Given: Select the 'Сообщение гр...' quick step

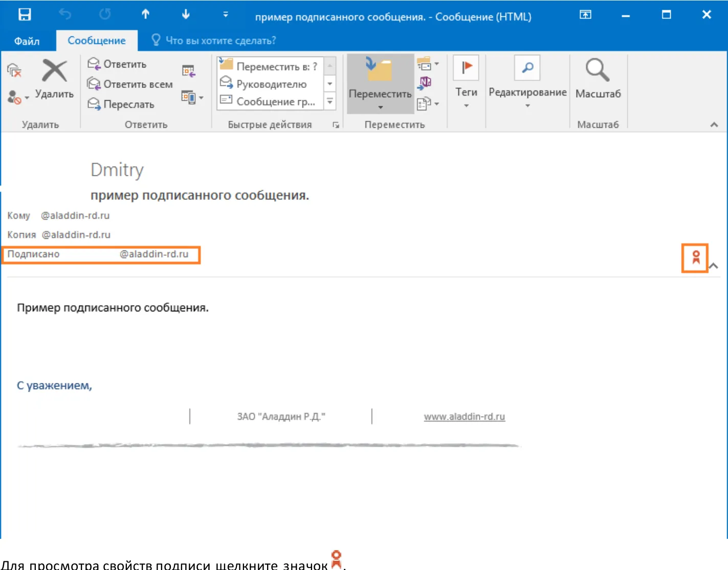Looking at the screenshot, I should (x=269, y=101).
